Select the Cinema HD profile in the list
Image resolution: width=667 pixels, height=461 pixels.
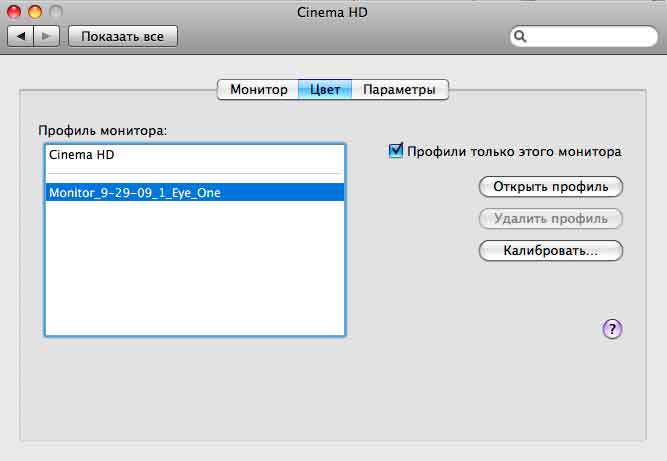[x=194, y=155]
